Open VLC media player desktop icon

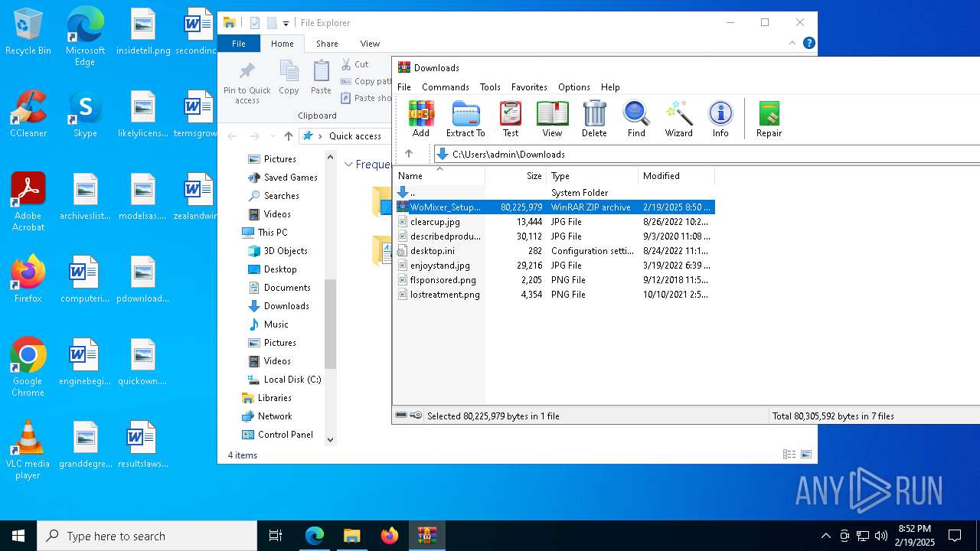(28, 449)
